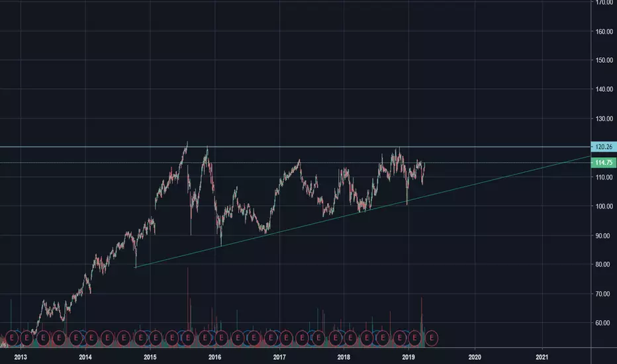617x364 pixels.
Task: Click the 110.00 price axis label
Action: [x=604, y=177]
